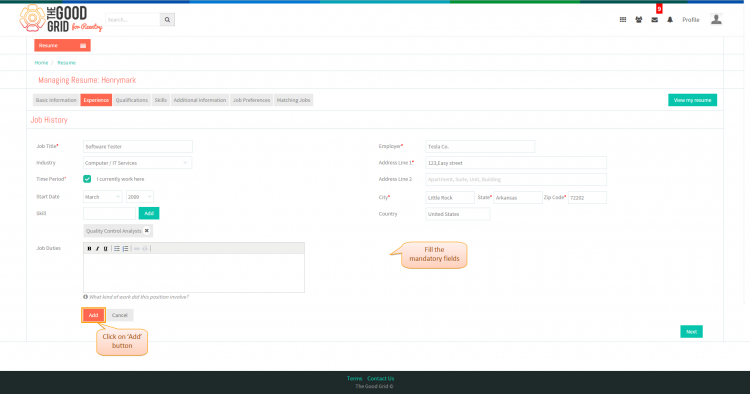Image resolution: width=750 pixels, height=394 pixels.
Task: Click the orange Add job button
Action: [93, 315]
